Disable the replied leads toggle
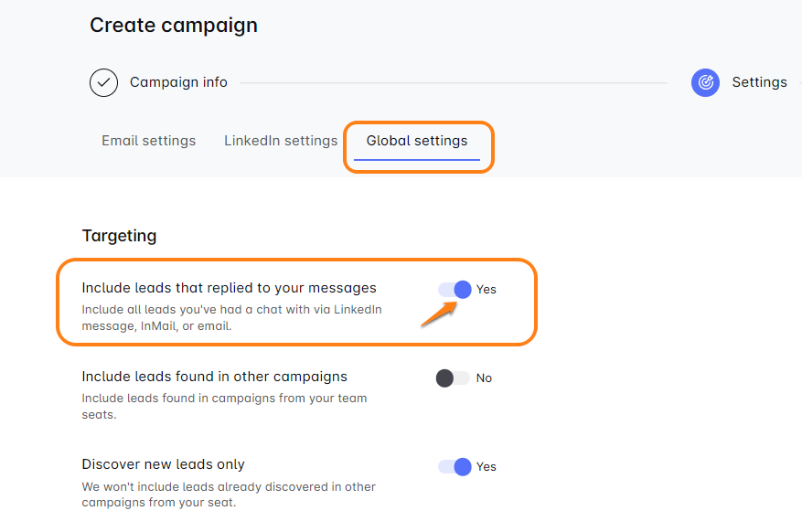The width and height of the screenshot is (802, 532). (x=454, y=290)
